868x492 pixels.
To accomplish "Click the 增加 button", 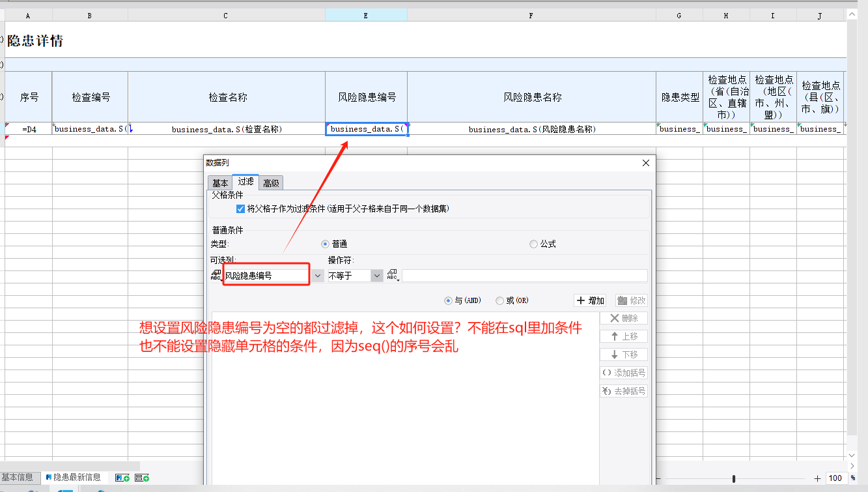I will pos(591,300).
